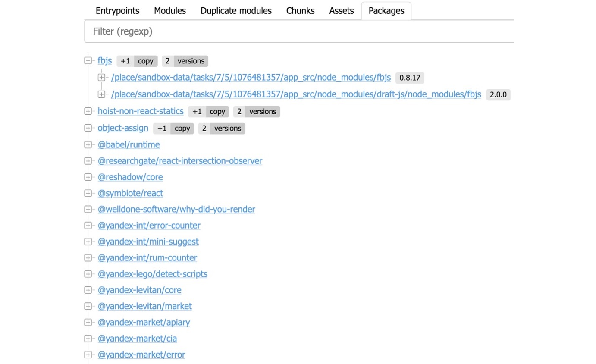Open the @yandex-int/rum-counter link
The width and height of the screenshot is (596, 364).
147,258
